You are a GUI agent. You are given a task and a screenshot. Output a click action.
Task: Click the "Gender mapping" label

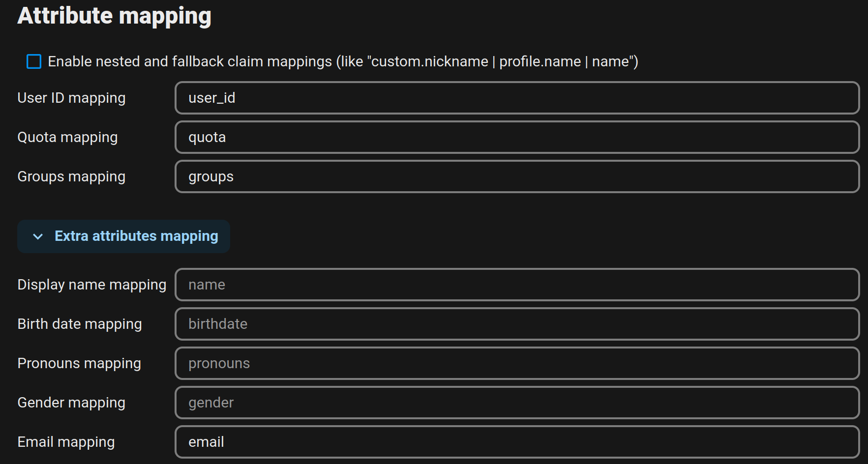pyautogui.click(x=71, y=403)
